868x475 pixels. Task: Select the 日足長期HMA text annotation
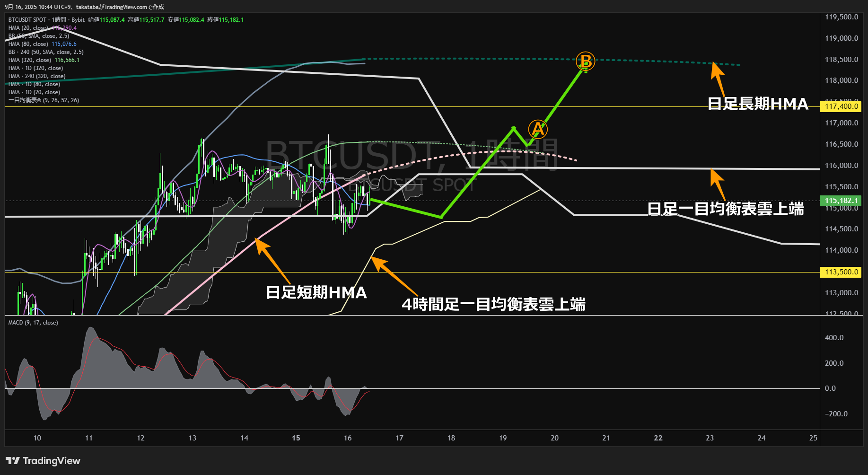click(x=758, y=104)
